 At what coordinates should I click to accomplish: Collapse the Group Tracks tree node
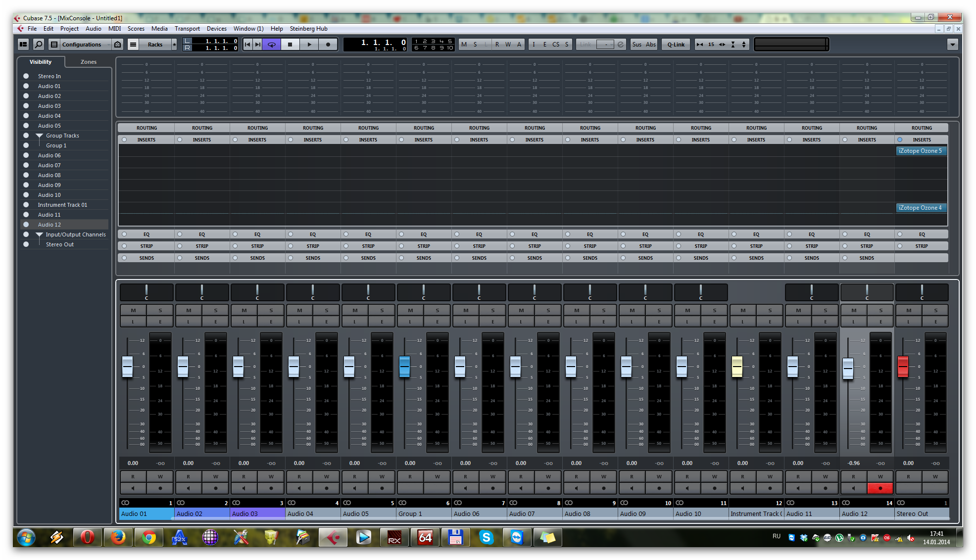click(39, 136)
